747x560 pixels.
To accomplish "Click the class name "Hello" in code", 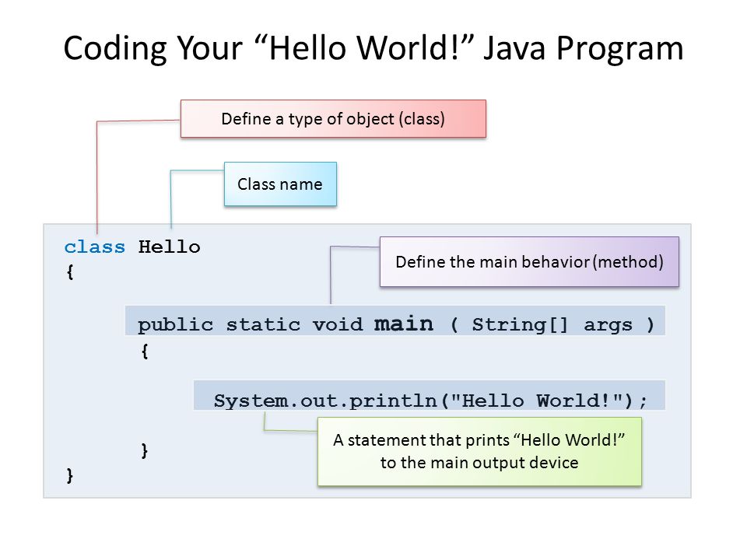I will pyautogui.click(x=169, y=247).
